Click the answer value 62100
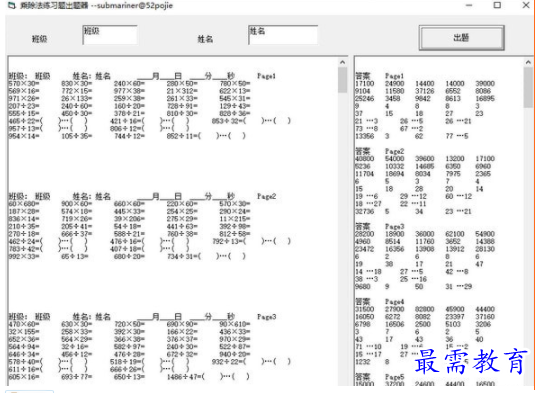Screen dimensions: 536x393 click(455, 234)
